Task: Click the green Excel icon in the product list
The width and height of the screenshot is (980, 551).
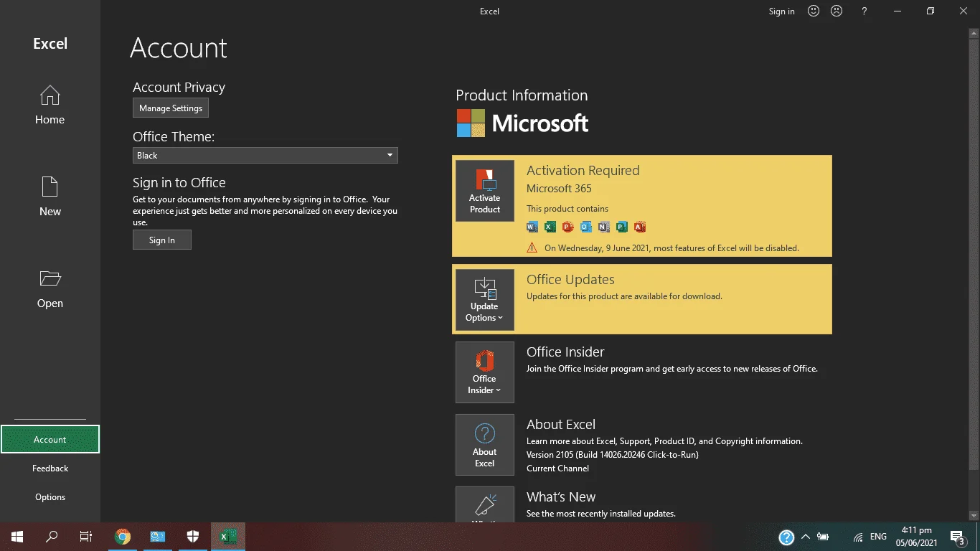Action: (550, 227)
